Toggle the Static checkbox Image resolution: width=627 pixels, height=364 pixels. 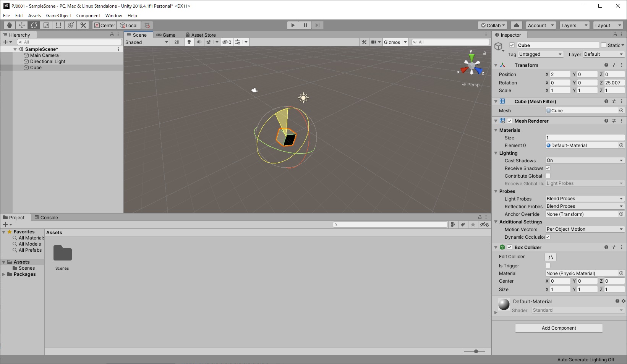point(604,45)
